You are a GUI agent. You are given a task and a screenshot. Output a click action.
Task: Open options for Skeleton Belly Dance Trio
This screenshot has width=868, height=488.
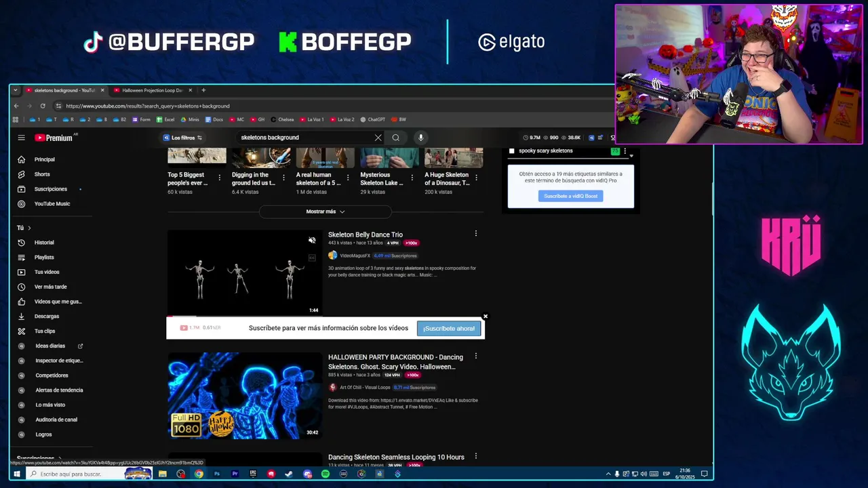click(475, 234)
